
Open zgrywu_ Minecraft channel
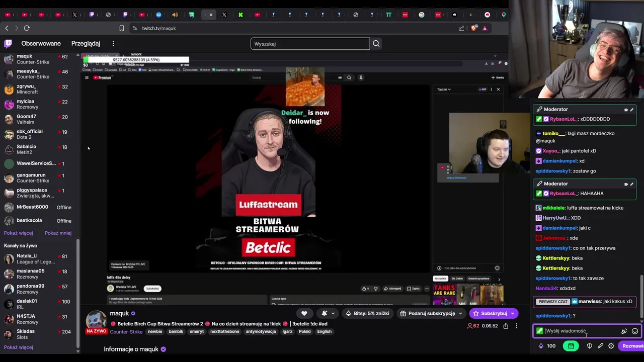tap(39, 89)
